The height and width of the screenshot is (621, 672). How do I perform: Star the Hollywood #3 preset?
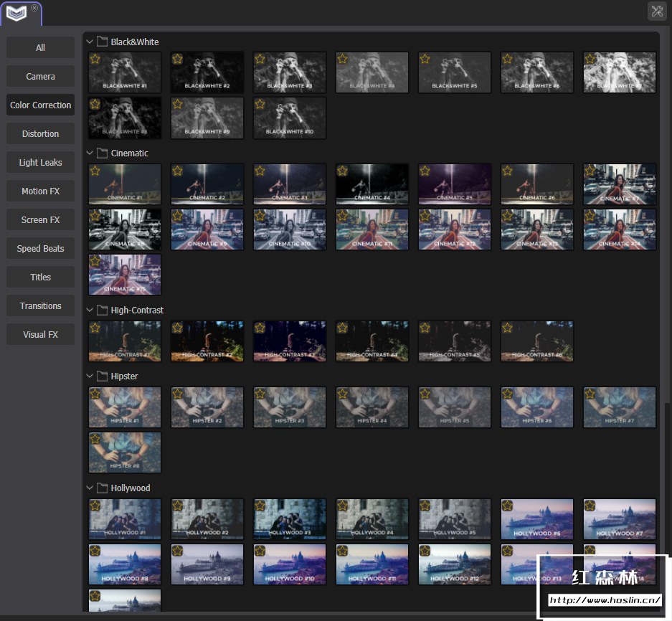tap(260, 506)
